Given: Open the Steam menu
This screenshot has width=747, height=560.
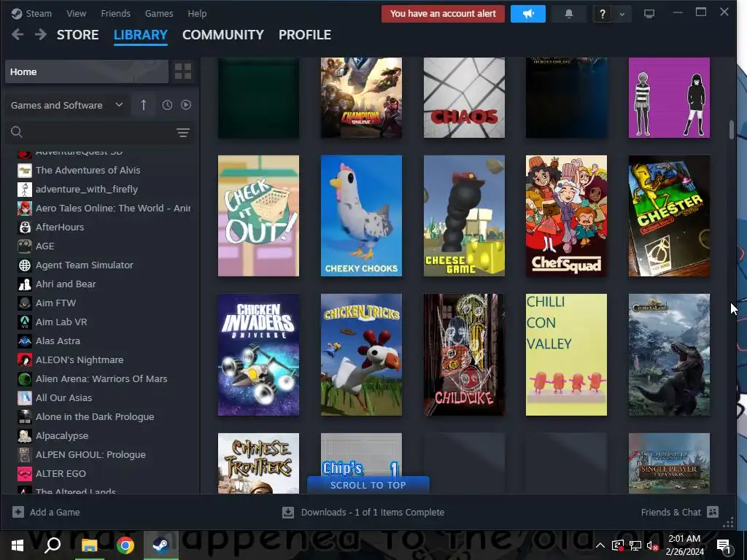Looking at the screenshot, I should pyautogui.click(x=31, y=13).
